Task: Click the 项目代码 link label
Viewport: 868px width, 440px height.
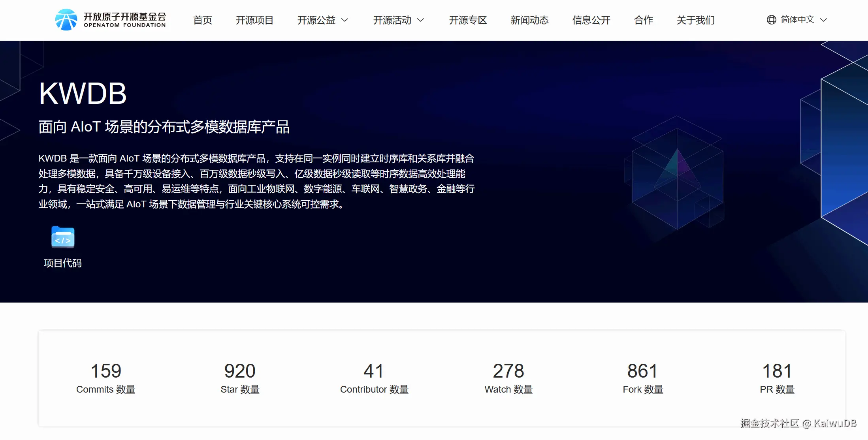Action: 63,263
